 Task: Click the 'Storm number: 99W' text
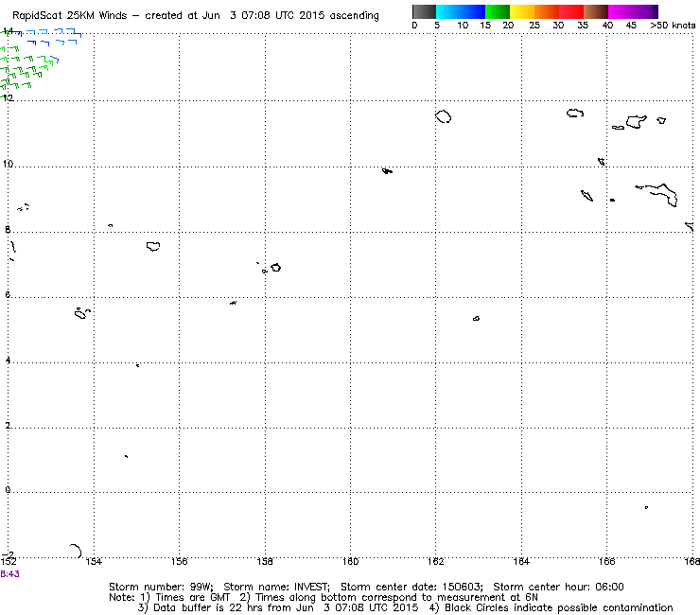161,587
